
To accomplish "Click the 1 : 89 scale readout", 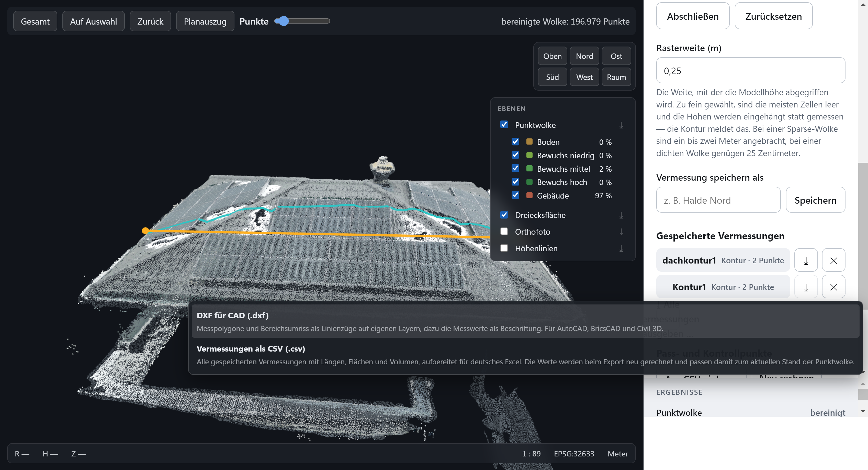I will (x=531, y=454).
